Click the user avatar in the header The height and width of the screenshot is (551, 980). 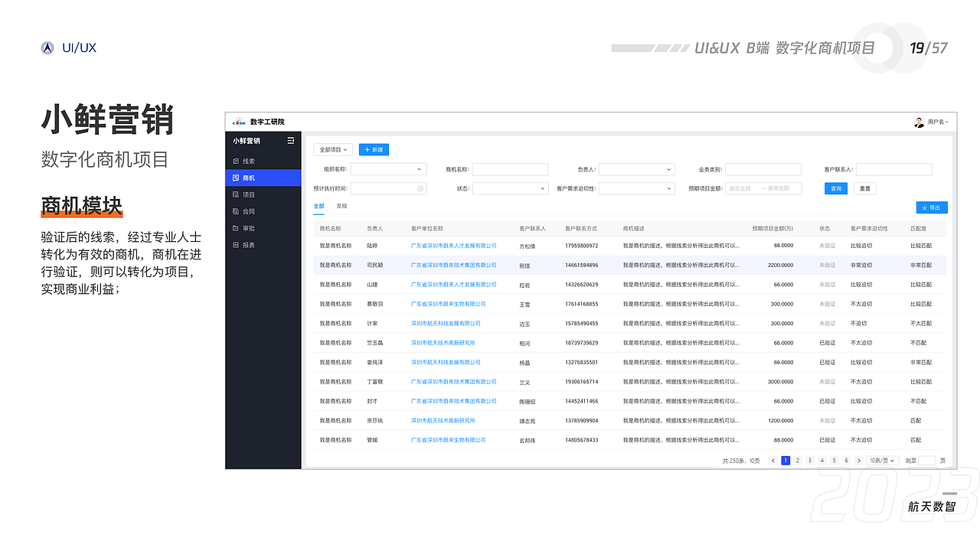pyautogui.click(x=919, y=122)
